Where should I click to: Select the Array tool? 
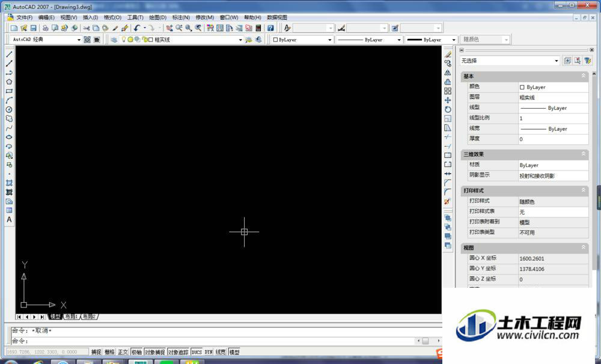(448, 91)
